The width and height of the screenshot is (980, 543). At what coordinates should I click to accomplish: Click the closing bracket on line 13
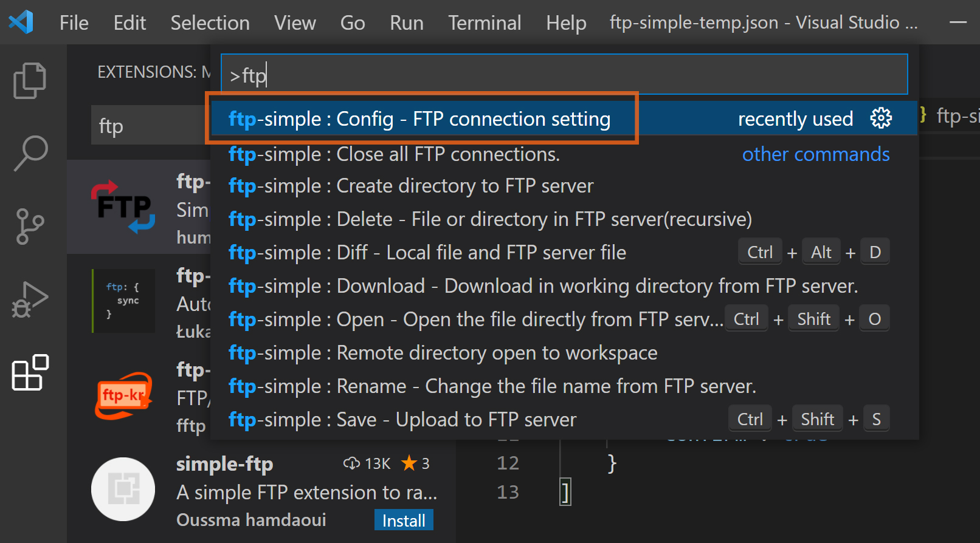(x=565, y=492)
